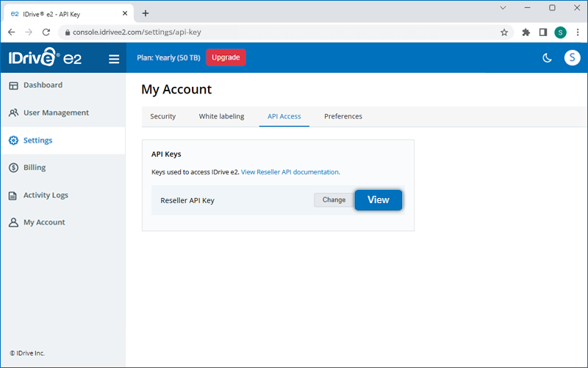Click the Billing dollar icon
Screen dimensions: 588x368
tap(13, 168)
